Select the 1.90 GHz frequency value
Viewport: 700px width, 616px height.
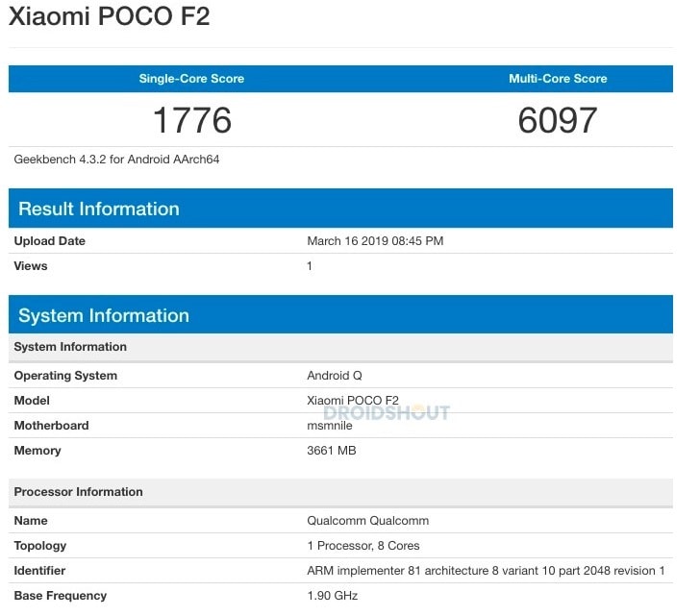[x=333, y=596]
